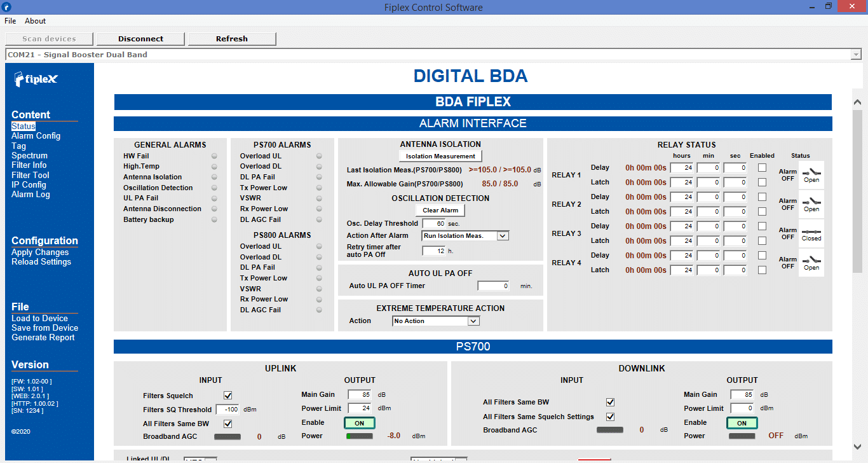Enable the Relay 4 Delay checkbox
This screenshot has height=463, width=868.
(762, 256)
